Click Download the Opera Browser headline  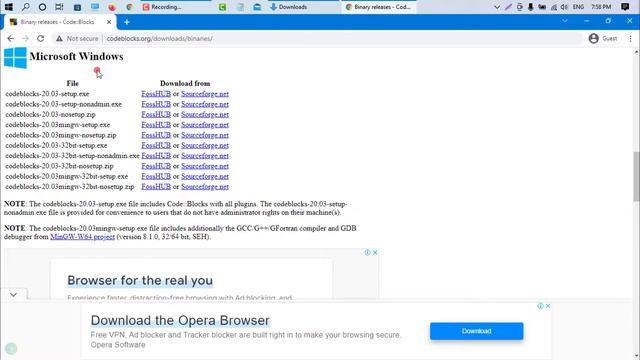click(x=180, y=320)
